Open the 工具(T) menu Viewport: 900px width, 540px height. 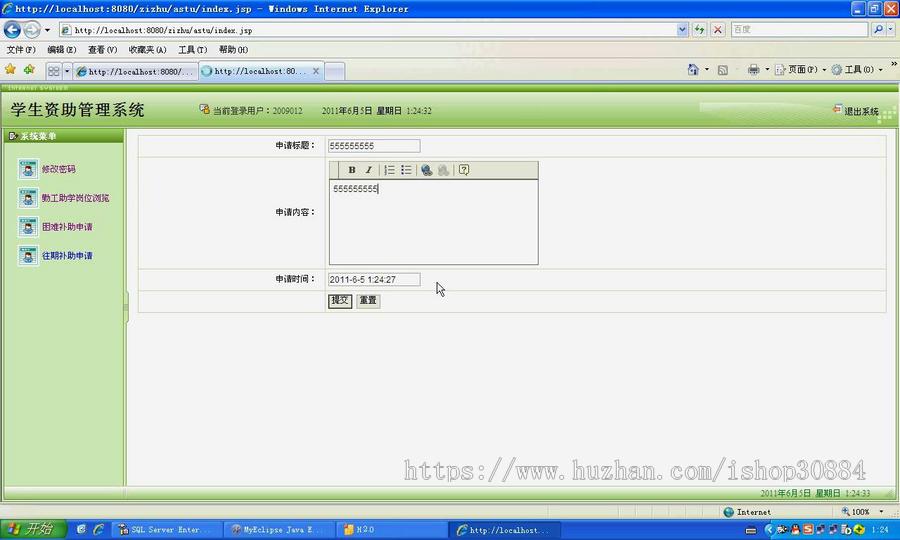(x=192, y=50)
